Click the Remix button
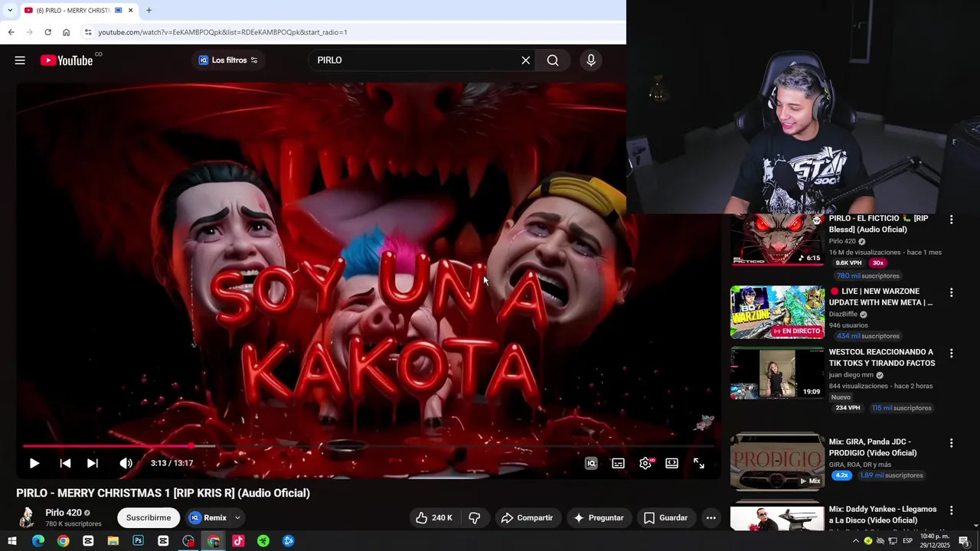Viewport: 980px width, 551px height. point(208,518)
